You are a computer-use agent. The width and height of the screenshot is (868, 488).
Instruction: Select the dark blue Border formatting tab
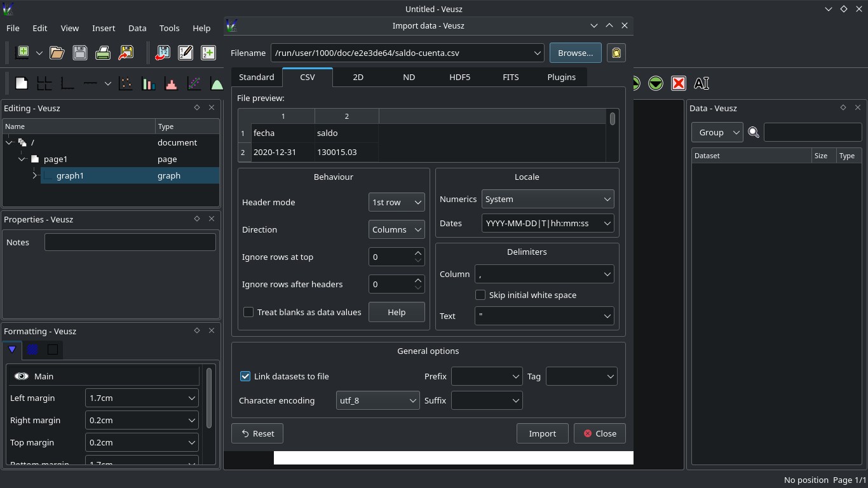pyautogui.click(x=32, y=349)
